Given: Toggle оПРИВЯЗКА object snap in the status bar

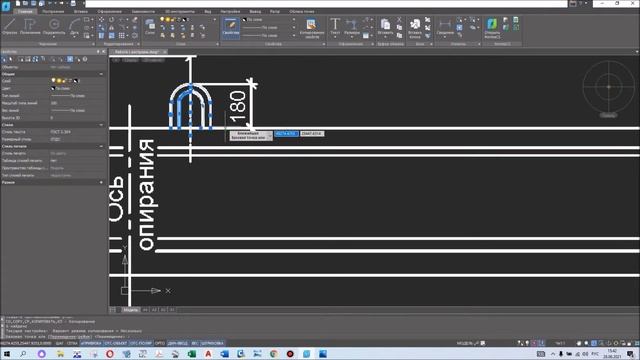Looking at the screenshot, I should click(x=91, y=343).
